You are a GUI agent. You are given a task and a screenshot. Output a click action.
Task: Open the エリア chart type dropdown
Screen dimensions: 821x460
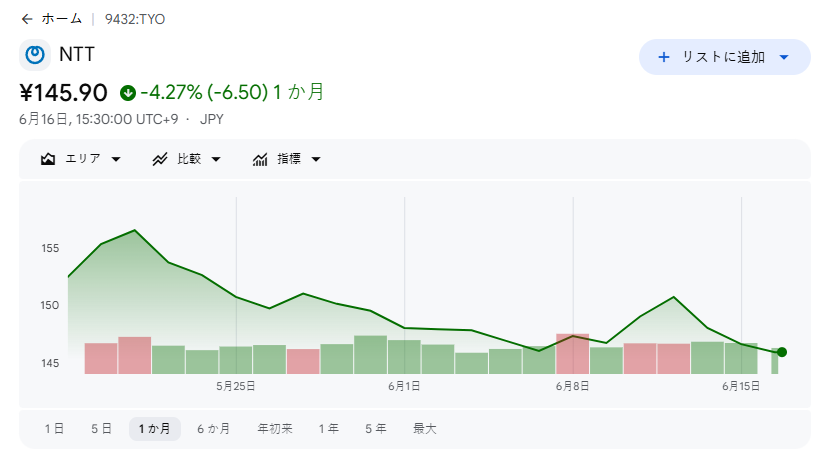pyautogui.click(x=81, y=159)
